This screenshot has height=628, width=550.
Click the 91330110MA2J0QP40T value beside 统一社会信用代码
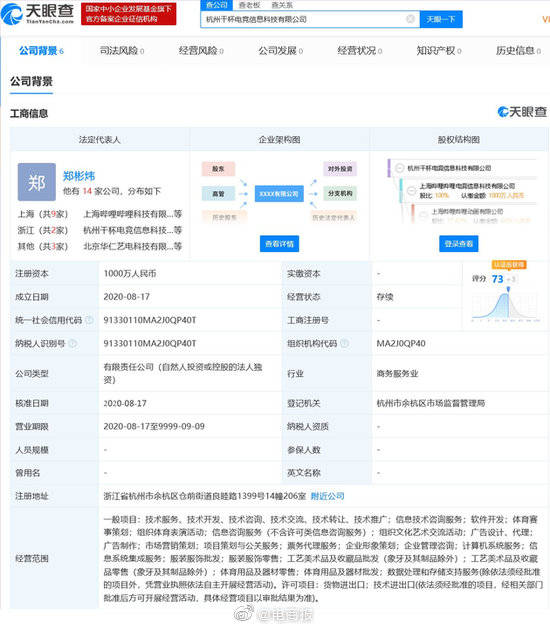[150, 320]
